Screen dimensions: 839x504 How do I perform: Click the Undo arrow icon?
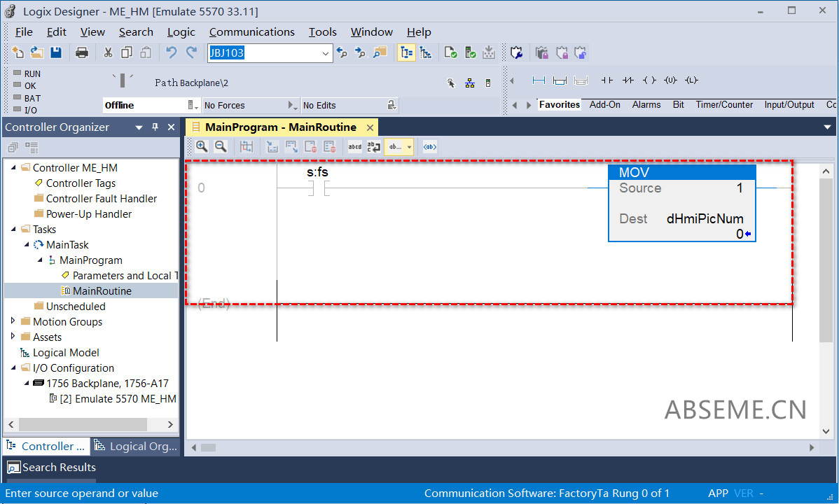(171, 52)
